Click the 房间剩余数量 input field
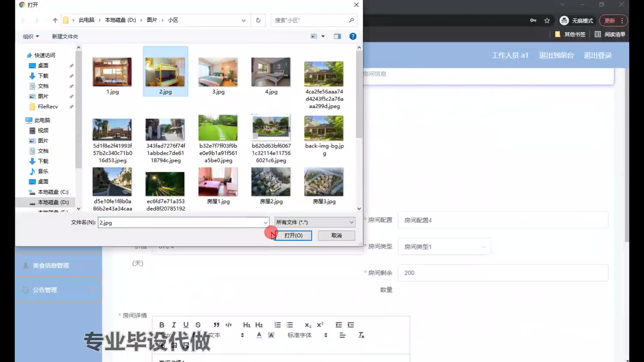The image size is (644, 362). pos(502,273)
